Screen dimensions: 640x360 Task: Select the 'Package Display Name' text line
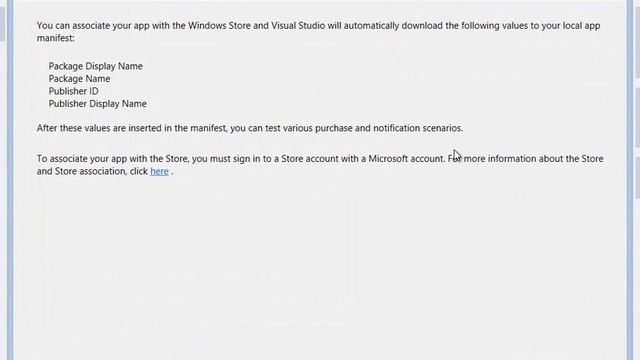coord(96,66)
